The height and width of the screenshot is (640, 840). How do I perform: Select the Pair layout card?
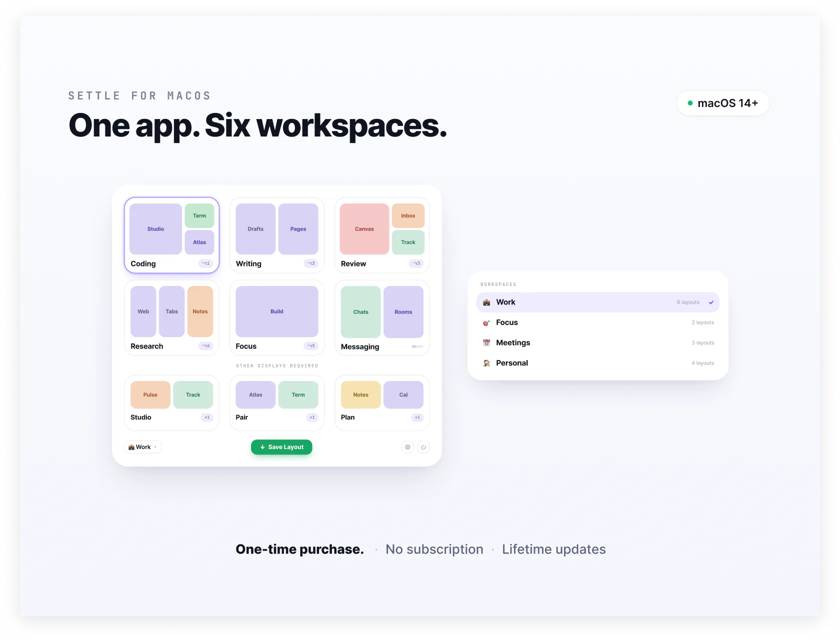coord(277,403)
